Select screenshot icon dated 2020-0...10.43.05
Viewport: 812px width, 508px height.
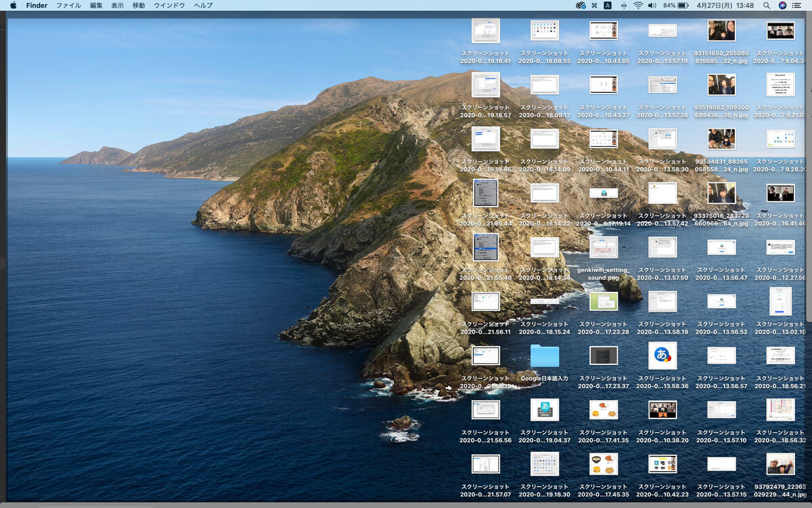tap(604, 30)
